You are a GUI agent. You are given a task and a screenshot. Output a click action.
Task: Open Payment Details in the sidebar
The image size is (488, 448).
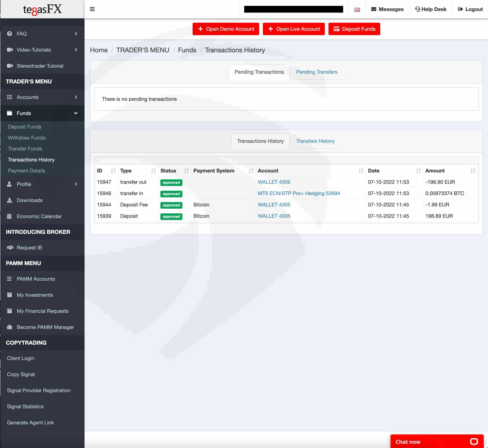pyautogui.click(x=27, y=171)
